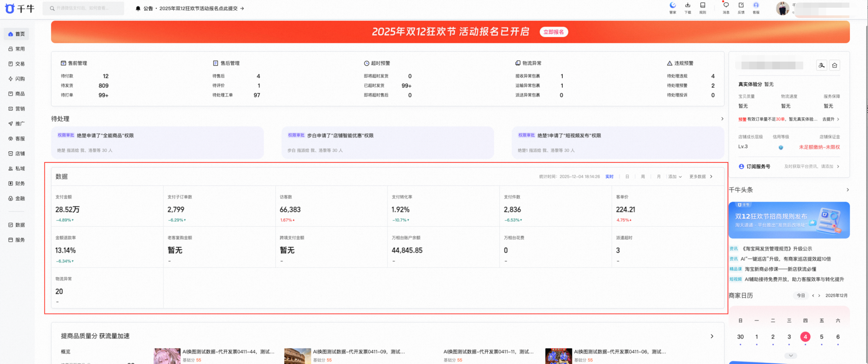The height and width of the screenshot is (364, 868).
Task: Select the 月 data tab
Action: pos(658,177)
